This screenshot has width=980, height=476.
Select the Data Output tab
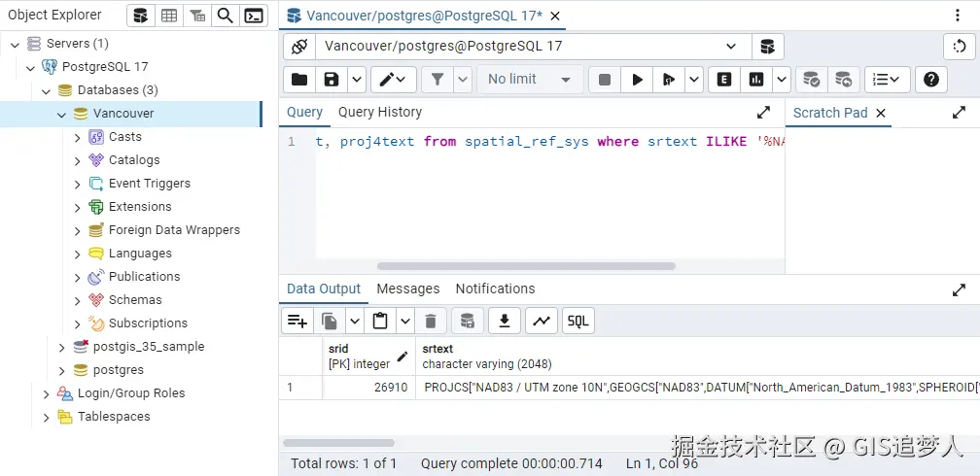pyautogui.click(x=324, y=289)
